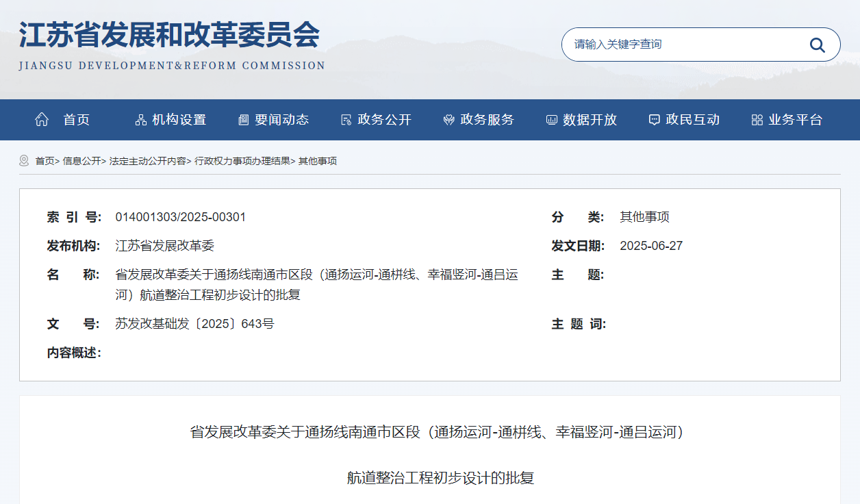Screen dimensions: 860x504
Task: Go to 首页 in the breadcrumb
Action: 45,161
